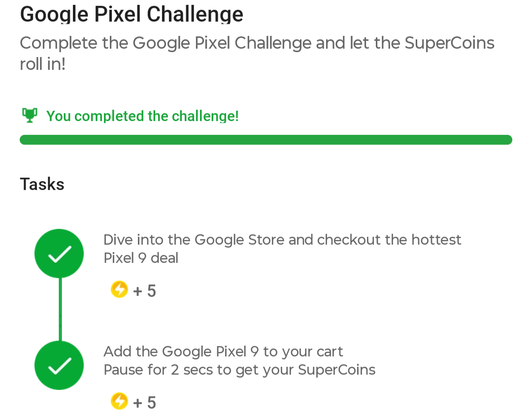The image size is (532, 420).
Task: Click the vertical line connecting the two tasks
Action: tap(60, 309)
